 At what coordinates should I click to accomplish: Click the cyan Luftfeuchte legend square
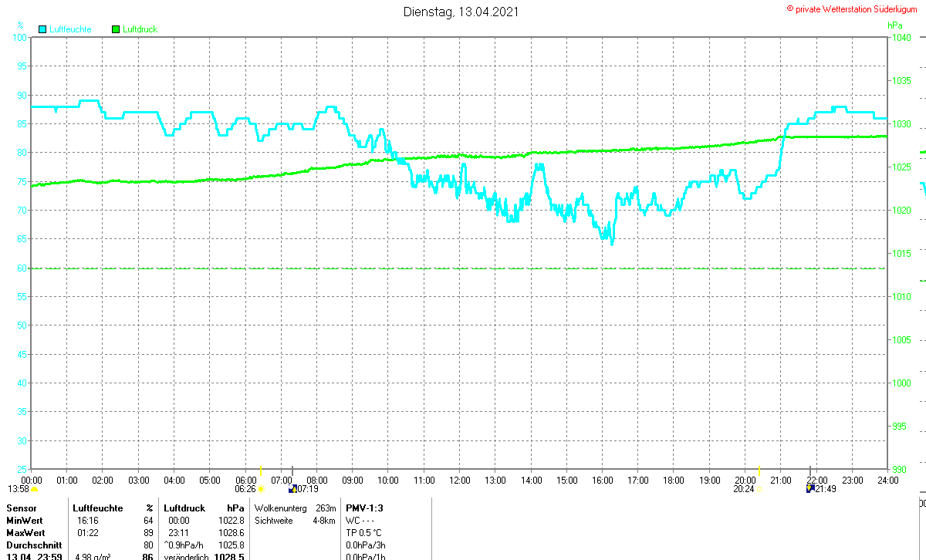42,29
